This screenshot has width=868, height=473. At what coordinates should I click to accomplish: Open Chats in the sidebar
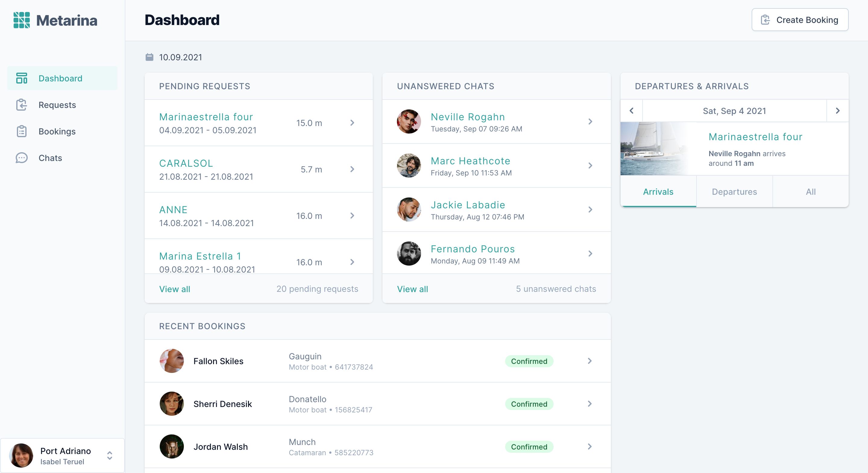pyautogui.click(x=62, y=158)
